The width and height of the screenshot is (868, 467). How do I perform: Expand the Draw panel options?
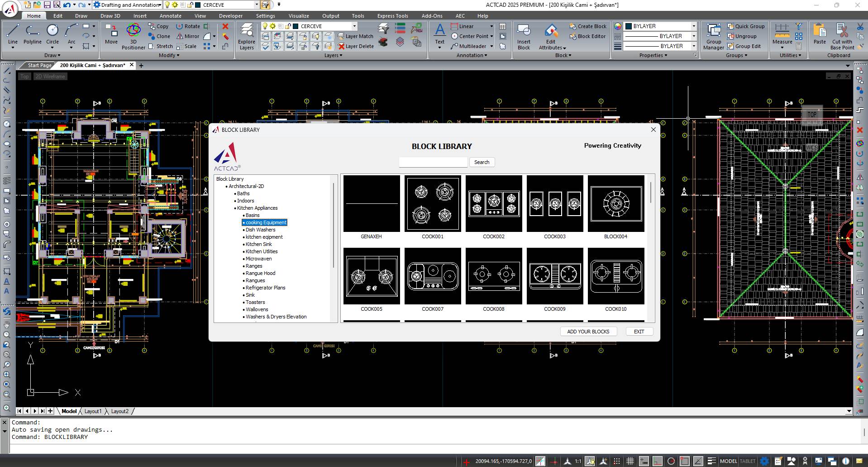click(52, 55)
